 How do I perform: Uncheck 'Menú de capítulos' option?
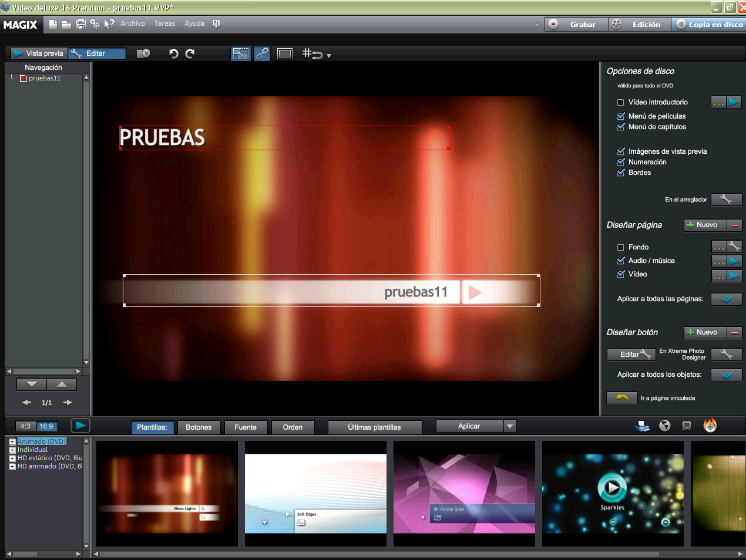pos(621,127)
